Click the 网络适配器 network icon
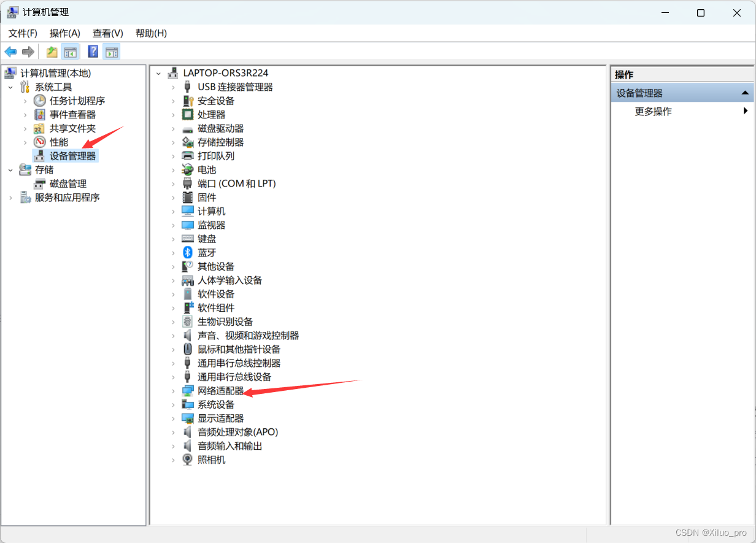Screen dimensions: 756x543 click(x=188, y=391)
